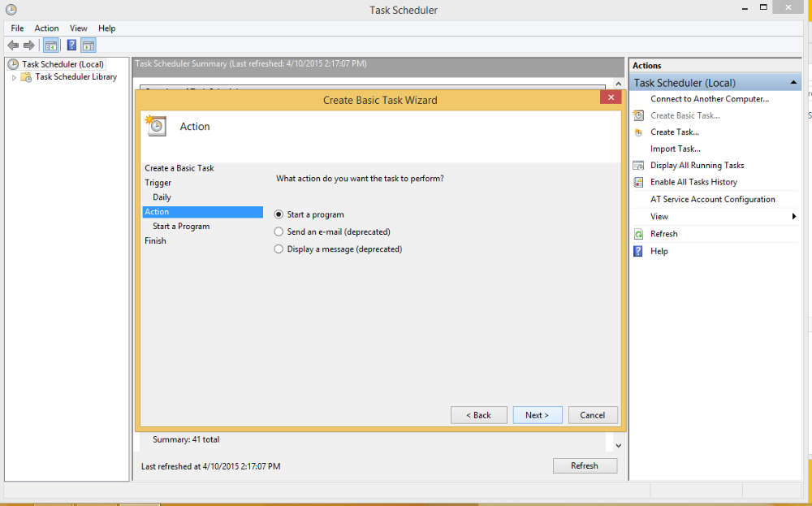
Task: Maximize the Task Scheduler window
Action: [763, 6]
